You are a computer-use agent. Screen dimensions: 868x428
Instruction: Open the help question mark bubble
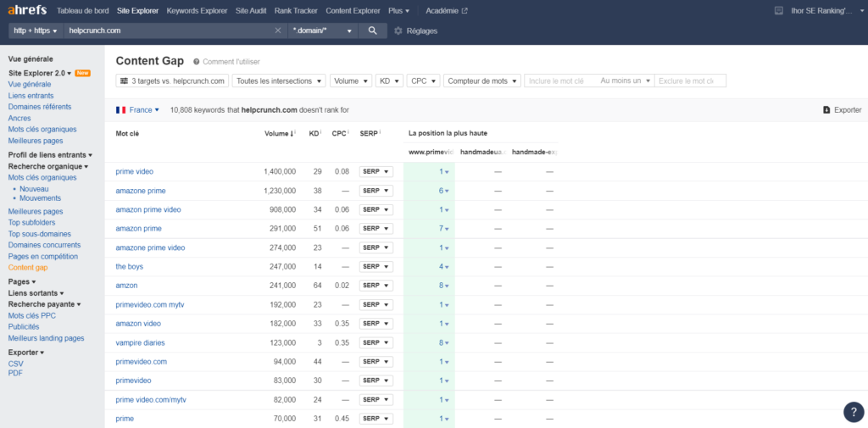pyautogui.click(x=854, y=412)
